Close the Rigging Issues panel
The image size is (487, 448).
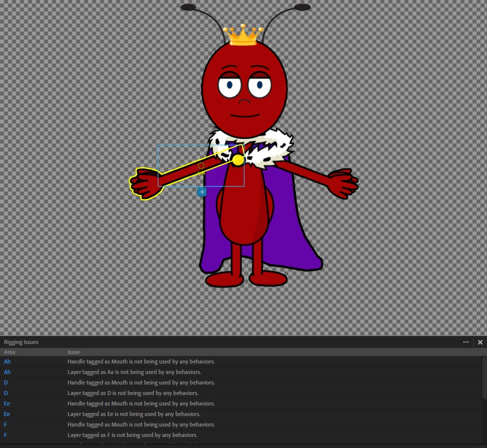(x=480, y=342)
